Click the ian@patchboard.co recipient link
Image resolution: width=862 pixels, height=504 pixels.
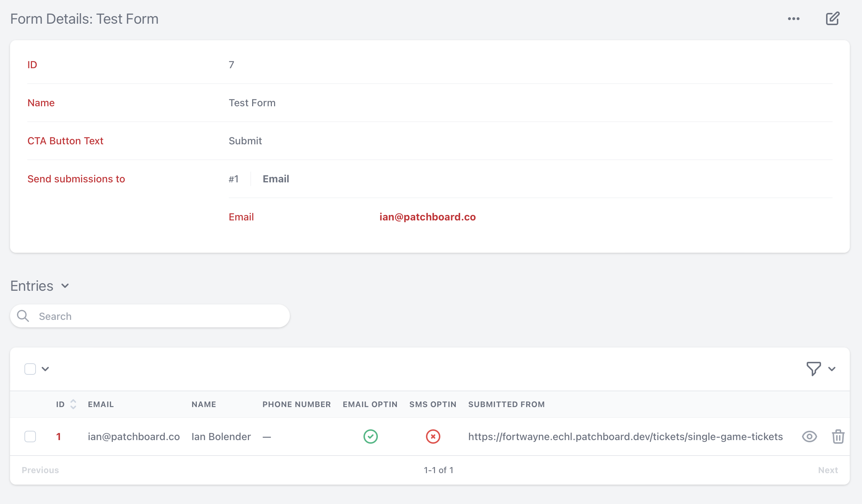point(427,217)
